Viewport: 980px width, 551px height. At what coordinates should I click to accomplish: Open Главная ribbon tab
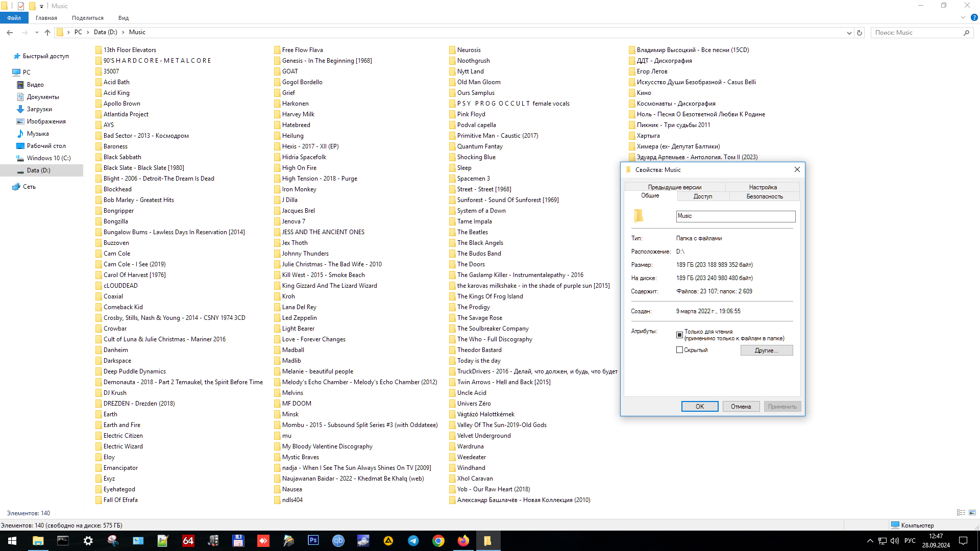tap(46, 18)
